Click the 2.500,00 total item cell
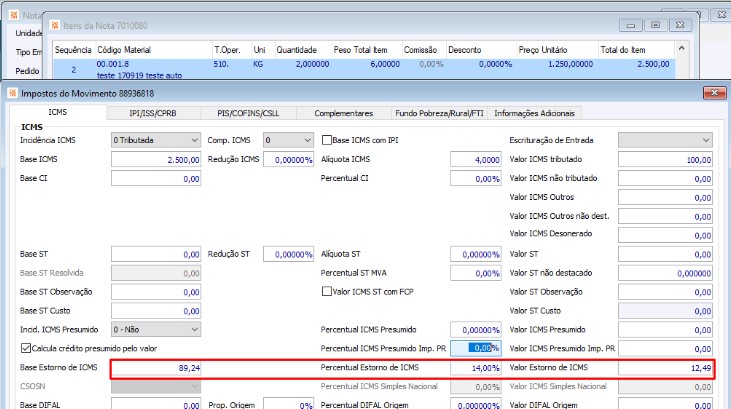731x409 pixels. pyautogui.click(x=653, y=64)
